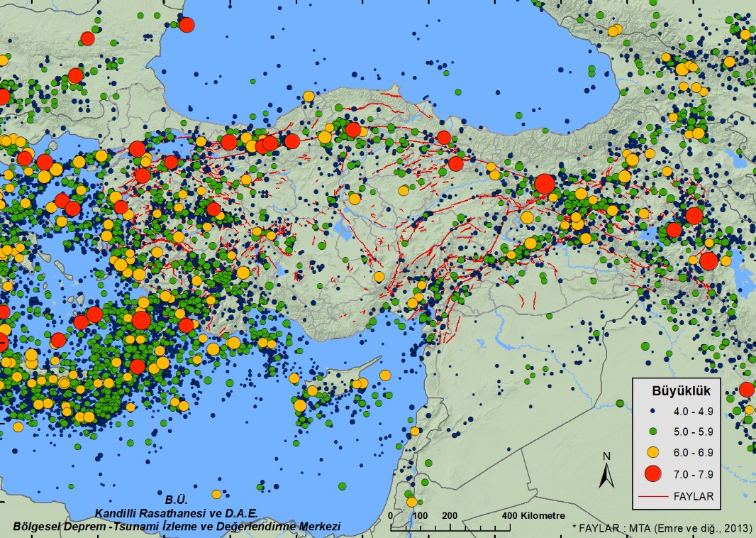
Task: Click the red 7.0 - 7.9 legend circle
Action: pos(653,473)
